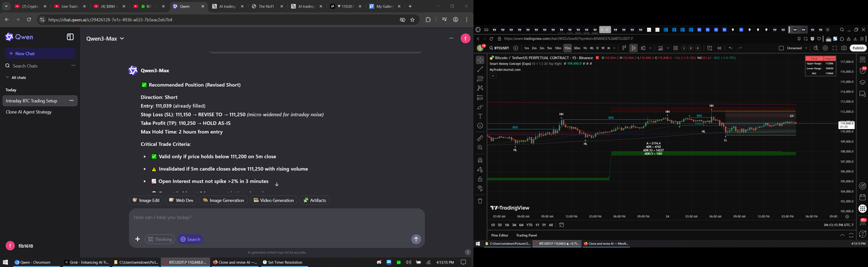Screen dimensions: 868x267
Task: Open the chat options three-dot menu
Action: tap(451, 39)
